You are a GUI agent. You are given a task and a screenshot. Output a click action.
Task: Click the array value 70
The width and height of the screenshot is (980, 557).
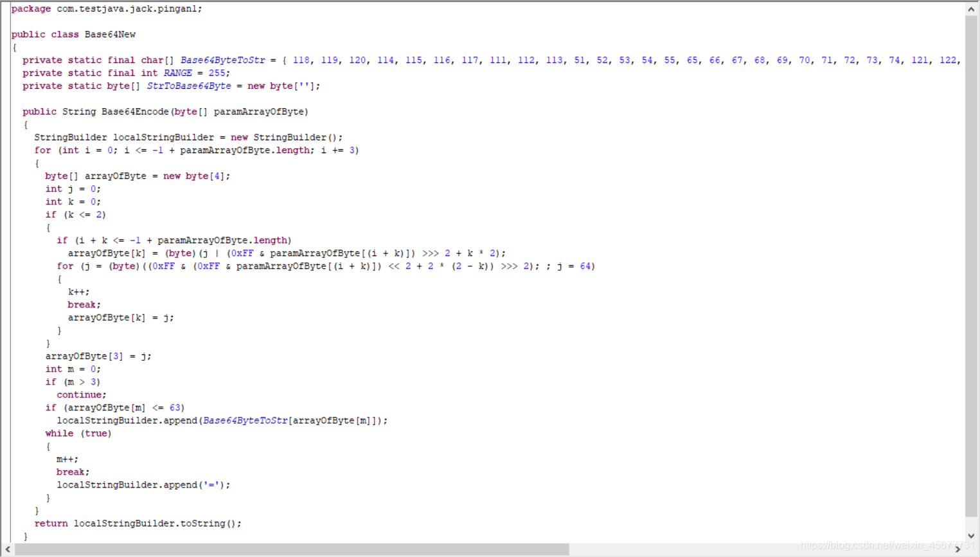tap(805, 60)
